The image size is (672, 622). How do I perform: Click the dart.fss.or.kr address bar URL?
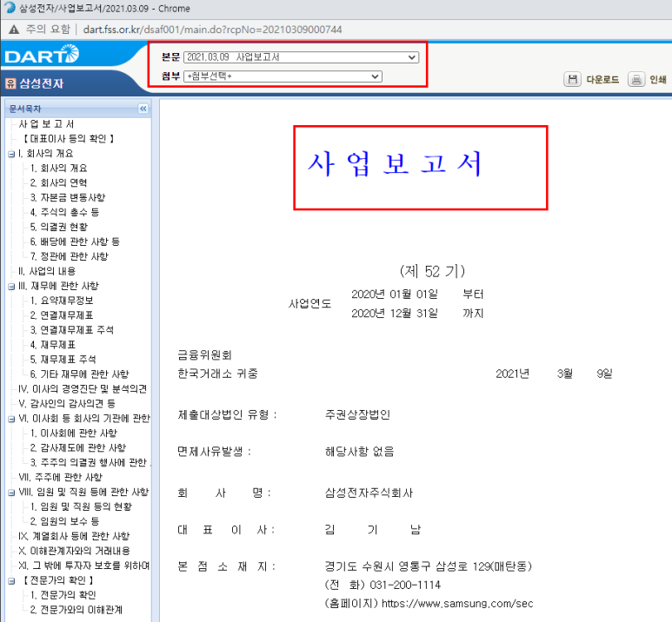tap(212, 30)
